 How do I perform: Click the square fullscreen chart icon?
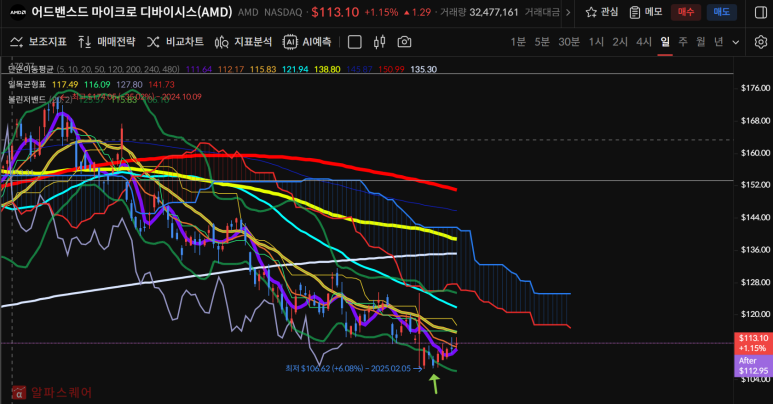(x=354, y=42)
